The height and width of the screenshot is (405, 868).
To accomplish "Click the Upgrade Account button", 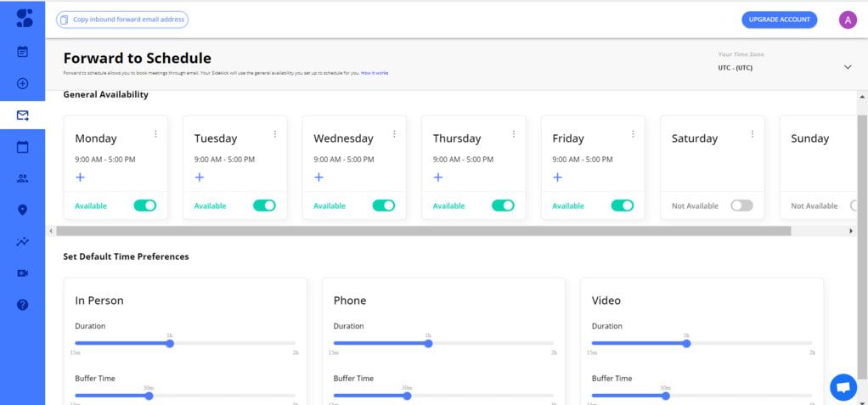I will 780,20.
